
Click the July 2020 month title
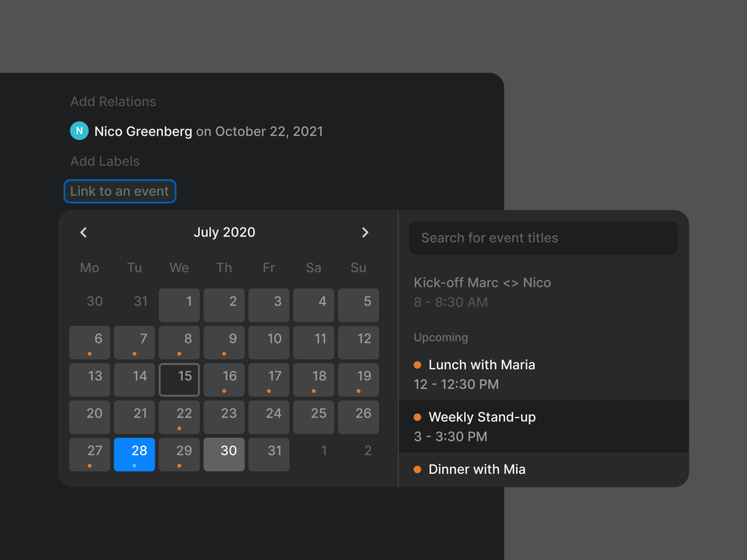click(225, 232)
